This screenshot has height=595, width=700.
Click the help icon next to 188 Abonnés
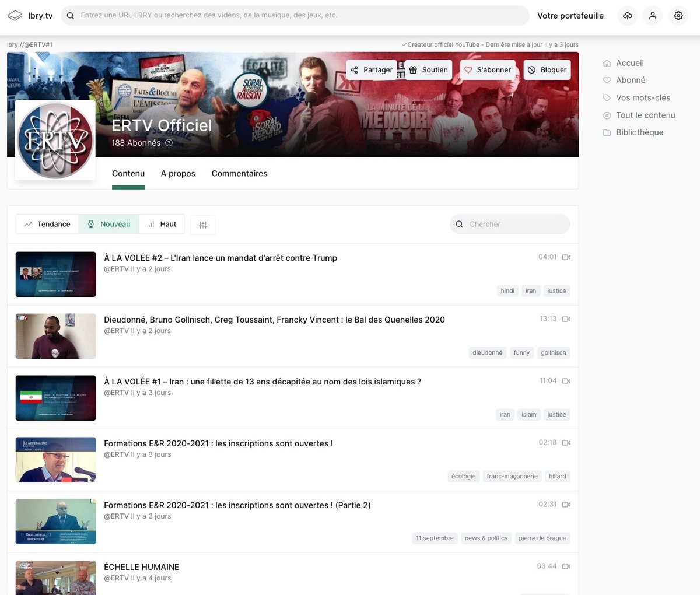click(169, 143)
